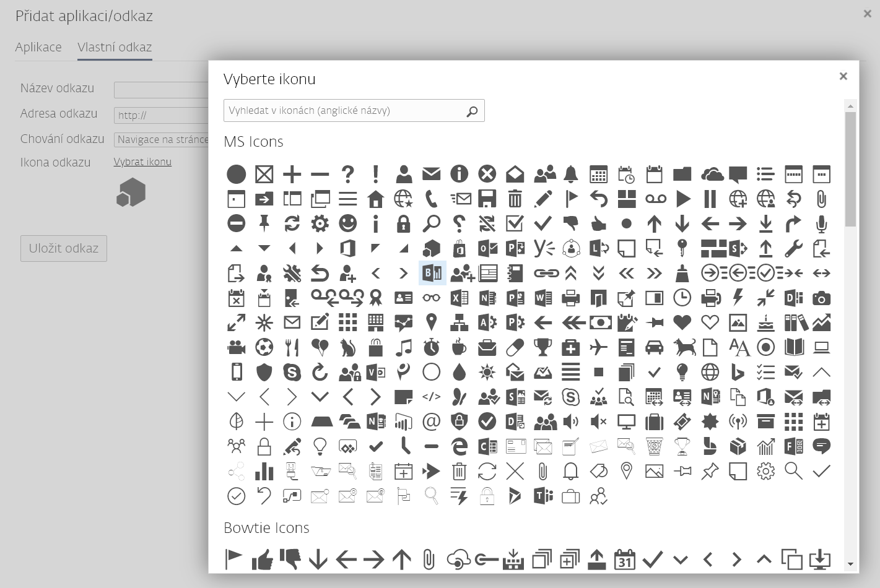Pick the Bowtie thumbs up icon
Image resolution: width=880 pixels, height=588 pixels.
[x=263, y=560]
